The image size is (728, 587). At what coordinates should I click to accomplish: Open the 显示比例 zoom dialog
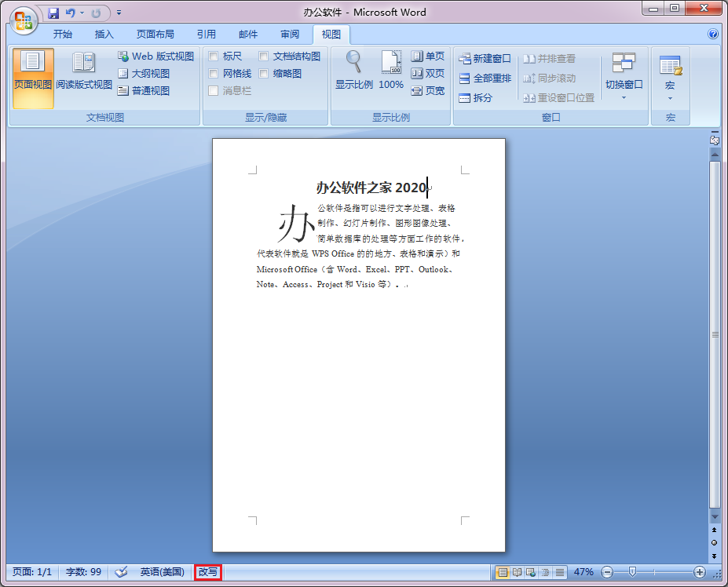tap(353, 70)
